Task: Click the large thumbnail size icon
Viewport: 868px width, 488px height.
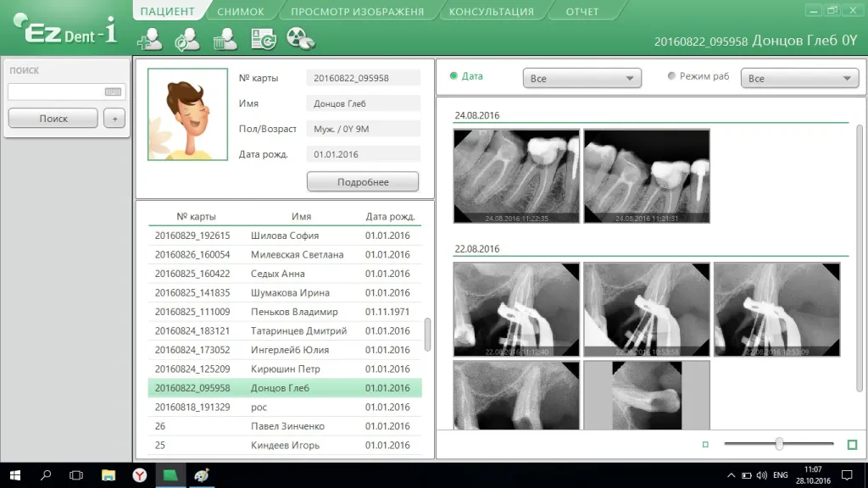Action: [852, 444]
